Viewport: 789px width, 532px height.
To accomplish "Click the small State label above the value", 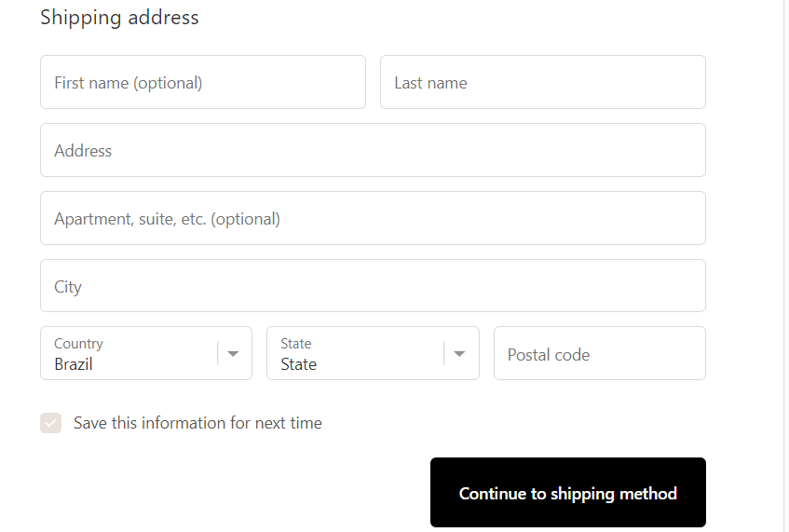I will [x=295, y=344].
